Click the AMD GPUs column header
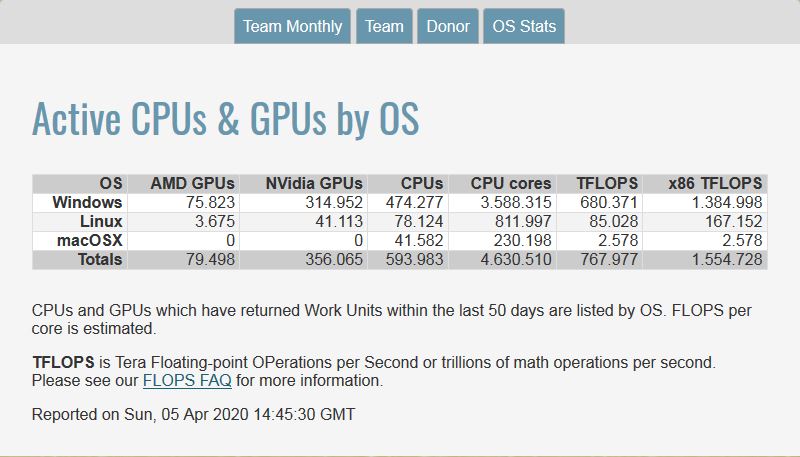The height and width of the screenshot is (457, 800). 192,183
